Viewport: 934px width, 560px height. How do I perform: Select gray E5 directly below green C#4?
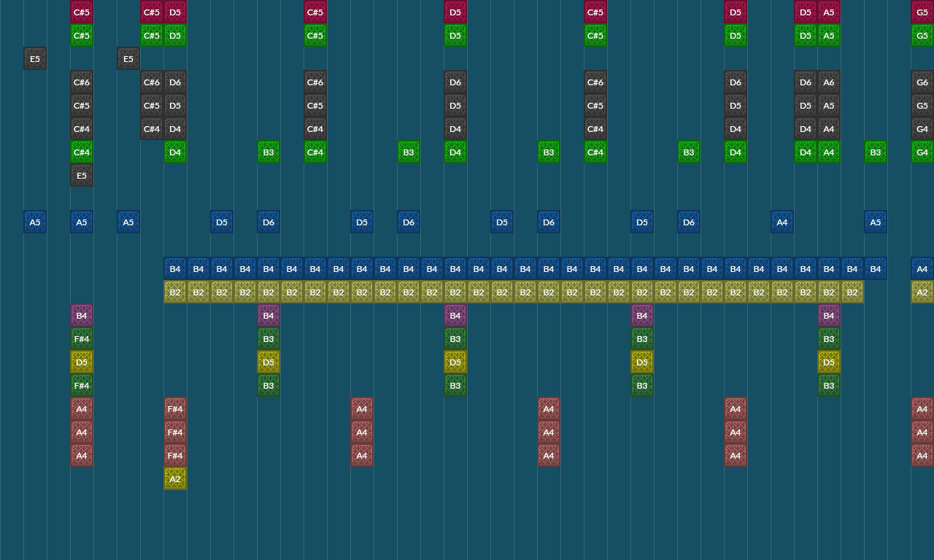[82, 175]
